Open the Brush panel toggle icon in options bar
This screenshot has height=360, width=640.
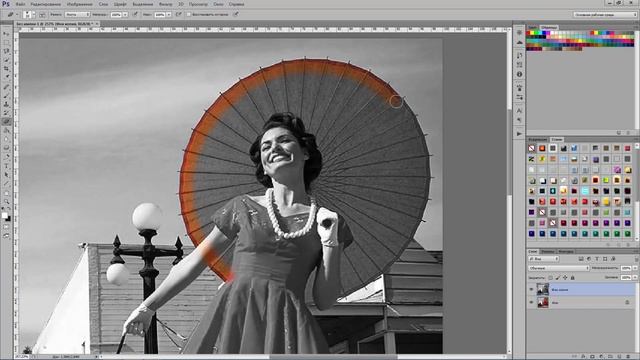point(42,14)
